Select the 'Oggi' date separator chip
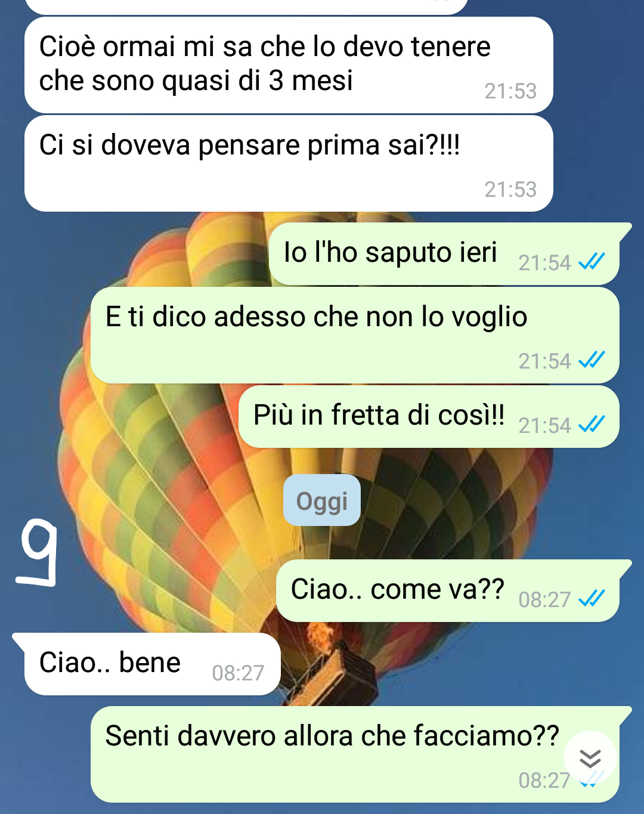 (322, 501)
